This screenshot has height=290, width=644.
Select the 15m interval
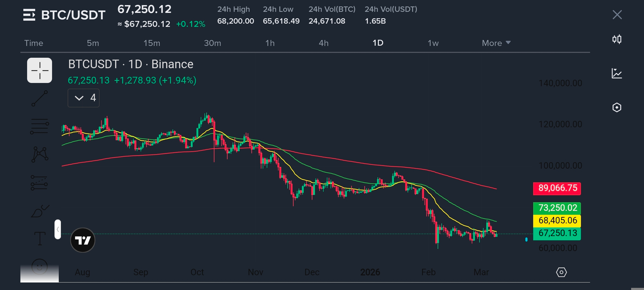[x=152, y=43]
